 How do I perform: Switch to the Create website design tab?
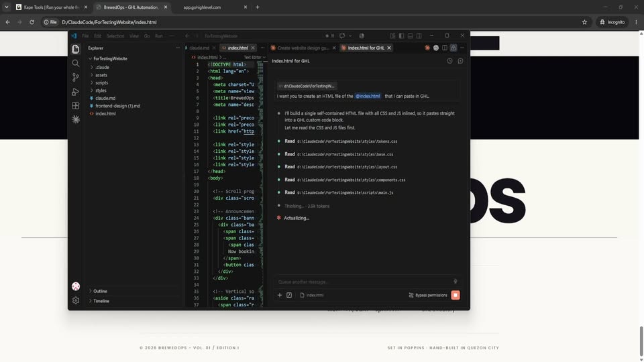(303, 48)
